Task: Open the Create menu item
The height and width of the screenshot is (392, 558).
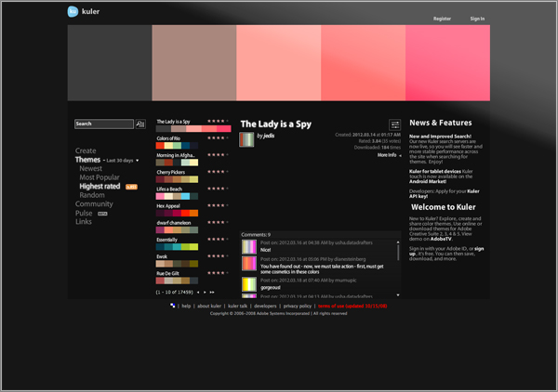Action: (x=86, y=150)
